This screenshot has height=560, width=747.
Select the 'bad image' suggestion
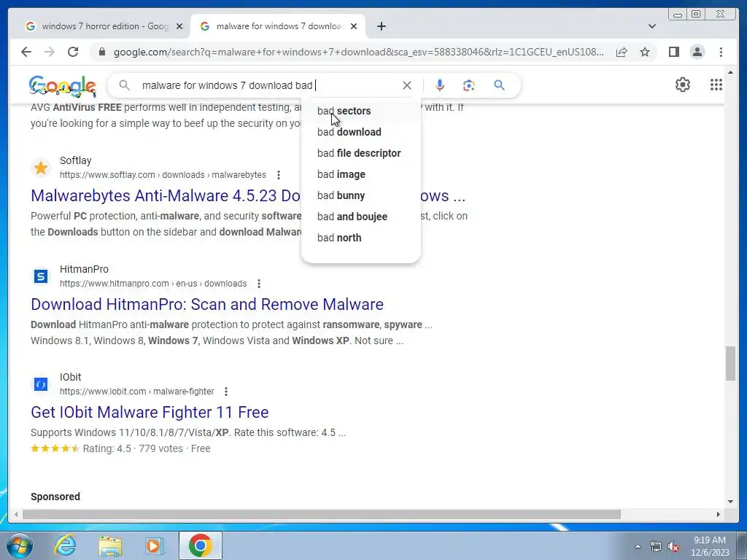[360, 174]
